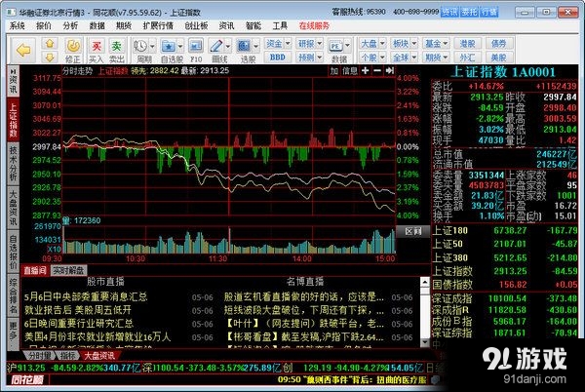585x392 pixels.
Task: Click the news list scrollbar up arrow
Action: (x=425, y=282)
